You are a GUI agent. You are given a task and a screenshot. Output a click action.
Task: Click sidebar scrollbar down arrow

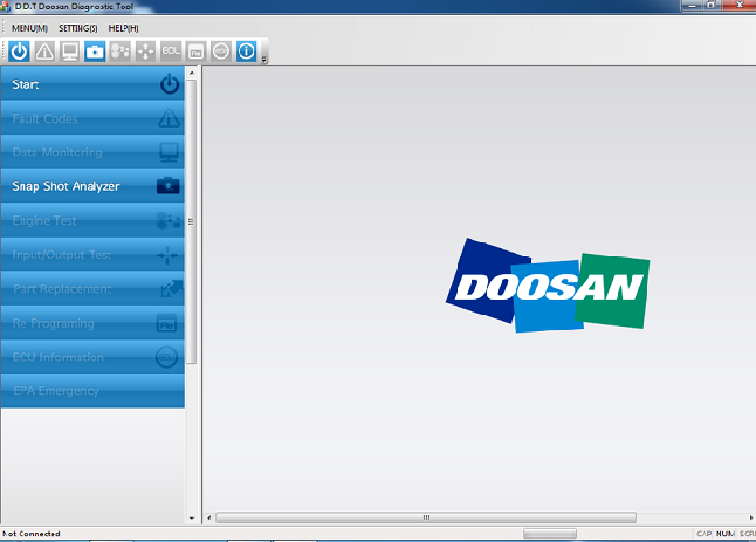192,518
